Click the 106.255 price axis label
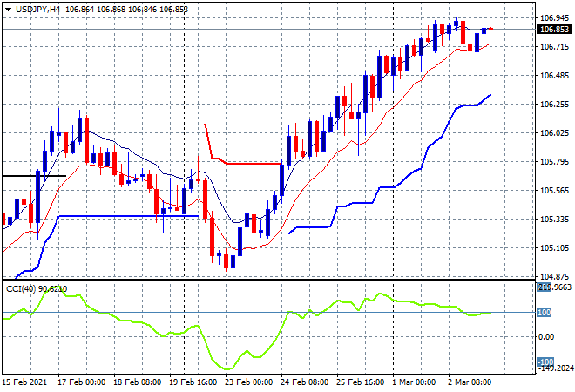 554,105
